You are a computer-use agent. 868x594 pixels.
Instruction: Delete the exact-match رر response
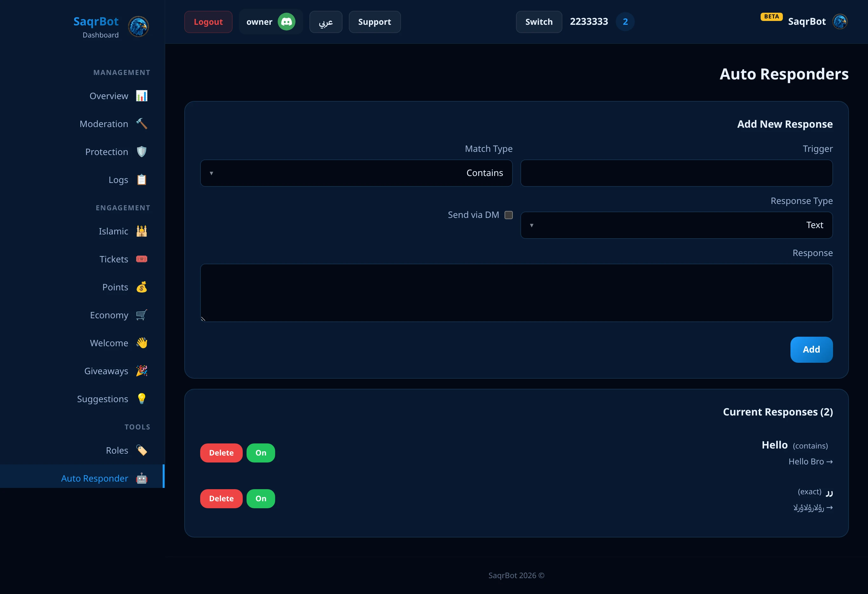(x=221, y=498)
